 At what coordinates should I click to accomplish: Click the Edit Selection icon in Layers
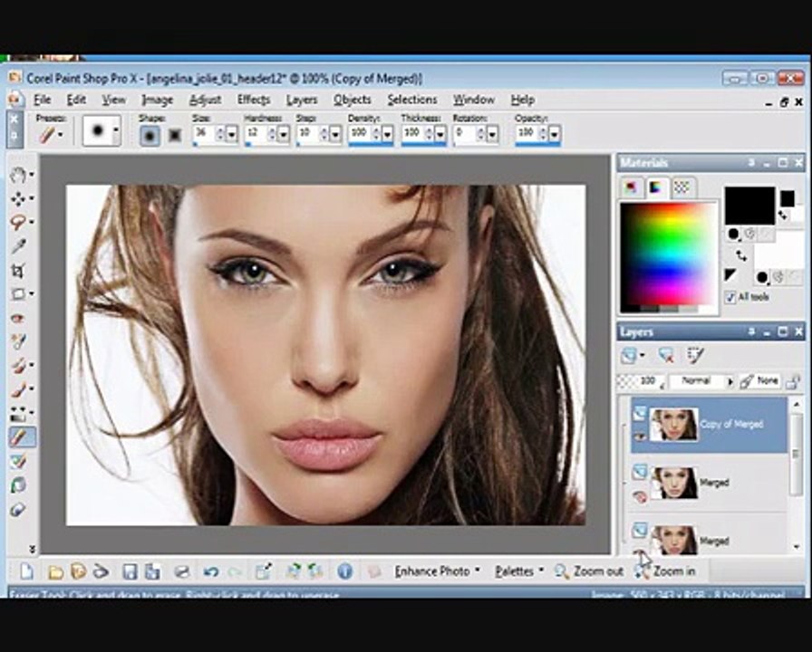tap(694, 356)
